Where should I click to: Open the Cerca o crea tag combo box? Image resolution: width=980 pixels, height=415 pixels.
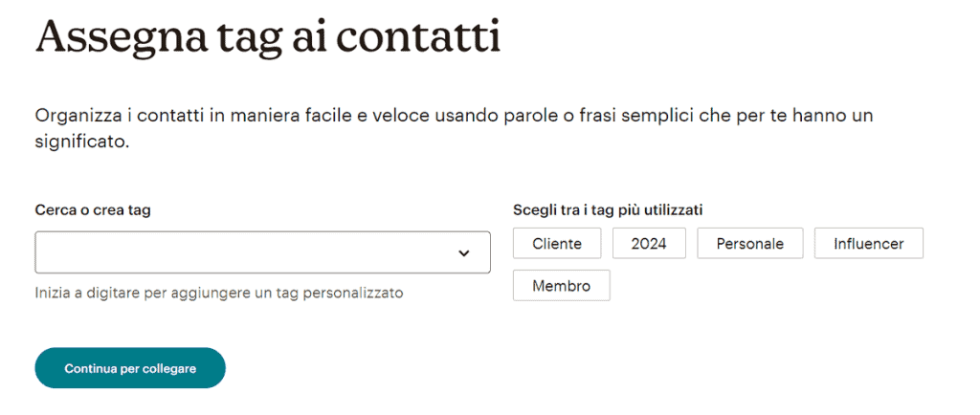(262, 252)
